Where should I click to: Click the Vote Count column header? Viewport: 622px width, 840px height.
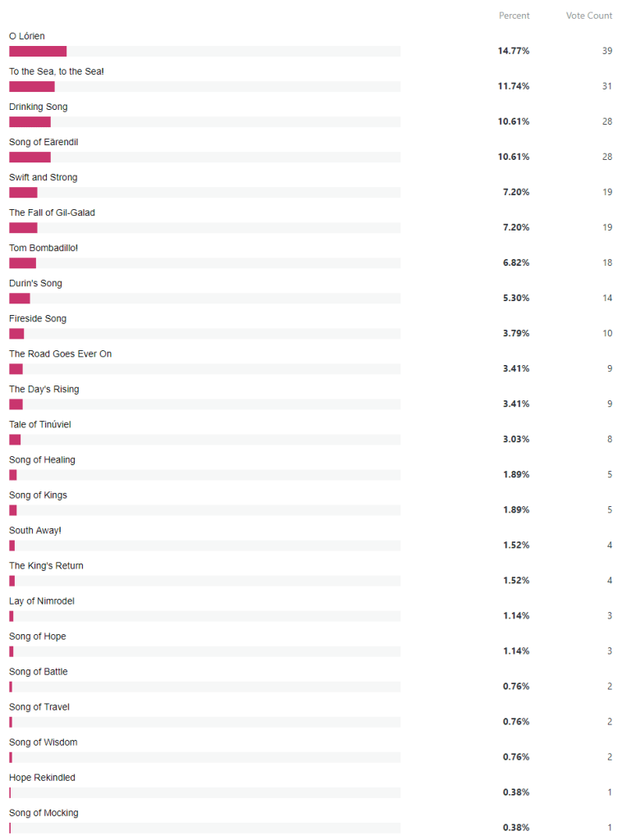coord(588,16)
